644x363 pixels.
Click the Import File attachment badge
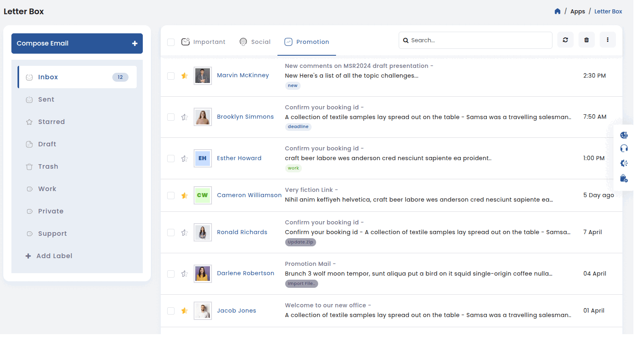pos(301,284)
